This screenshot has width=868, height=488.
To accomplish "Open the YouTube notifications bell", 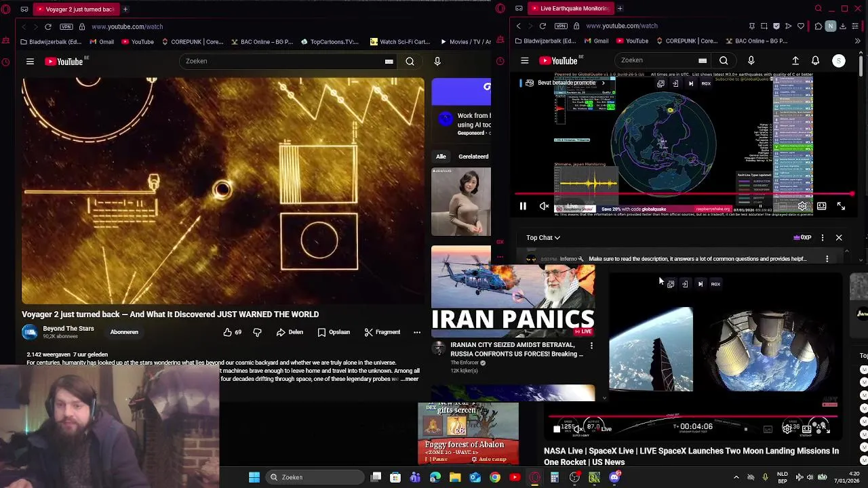I will coord(816,60).
